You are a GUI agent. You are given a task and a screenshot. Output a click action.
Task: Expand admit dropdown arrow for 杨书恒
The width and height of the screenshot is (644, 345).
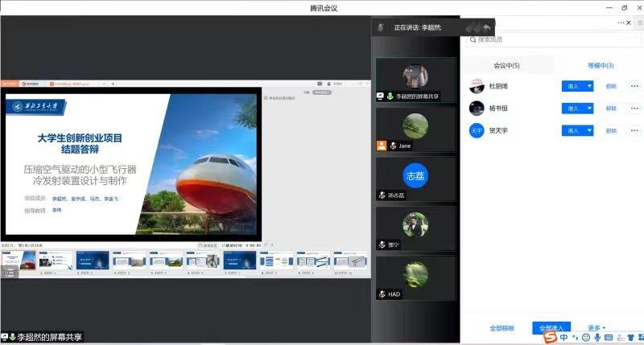tap(589, 109)
